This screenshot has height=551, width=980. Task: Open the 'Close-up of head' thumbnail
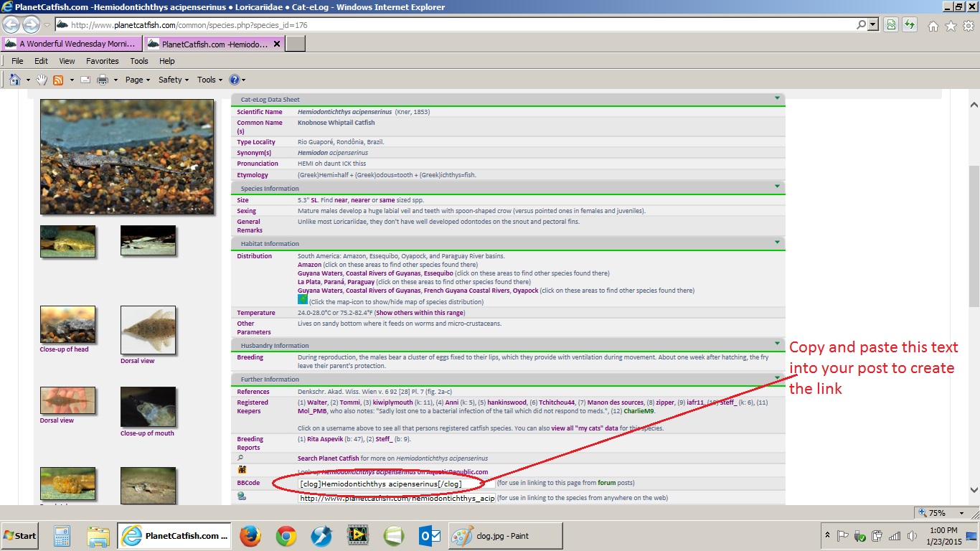pyautogui.click(x=67, y=325)
